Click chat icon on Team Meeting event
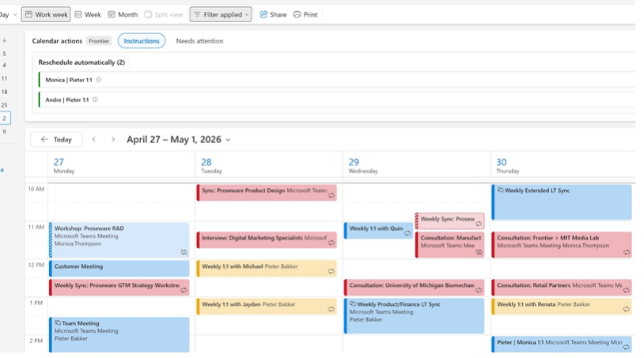644x358 pixels. click(58, 322)
